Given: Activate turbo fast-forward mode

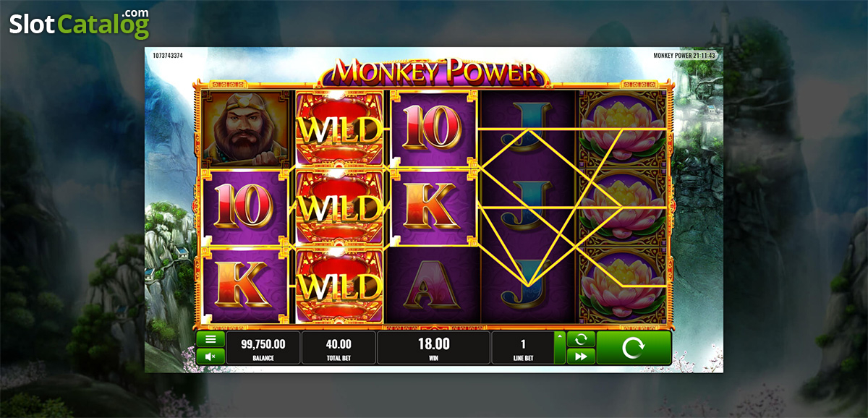Looking at the screenshot, I should click(581, 356).
